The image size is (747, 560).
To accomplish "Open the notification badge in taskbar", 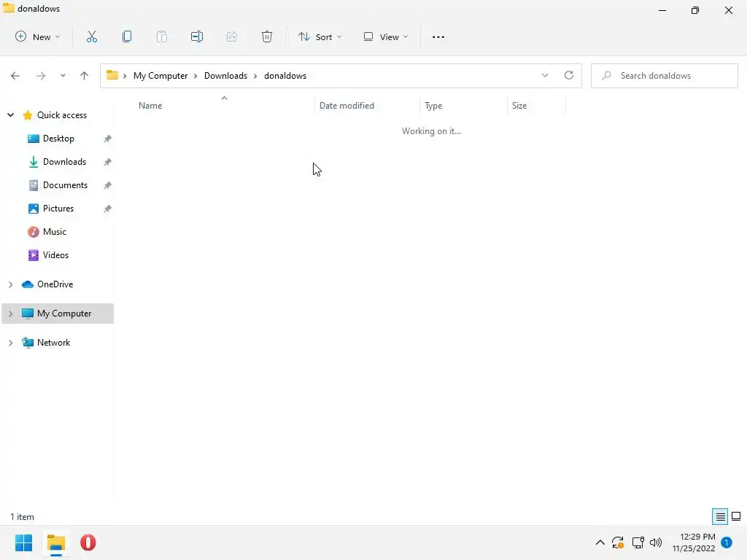I will click(x=727, y=542).
